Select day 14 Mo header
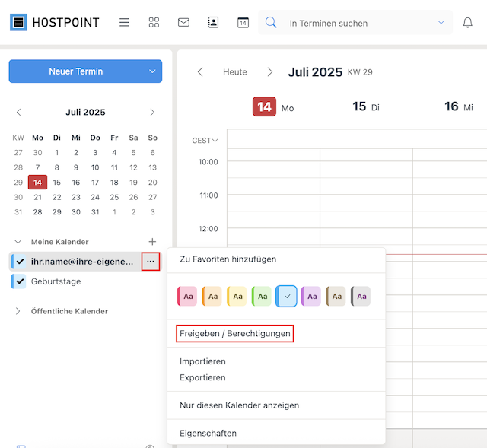Image resolution: width=487 pixels, height=448 pixels. pyautogui.click(x=273, y=106)
